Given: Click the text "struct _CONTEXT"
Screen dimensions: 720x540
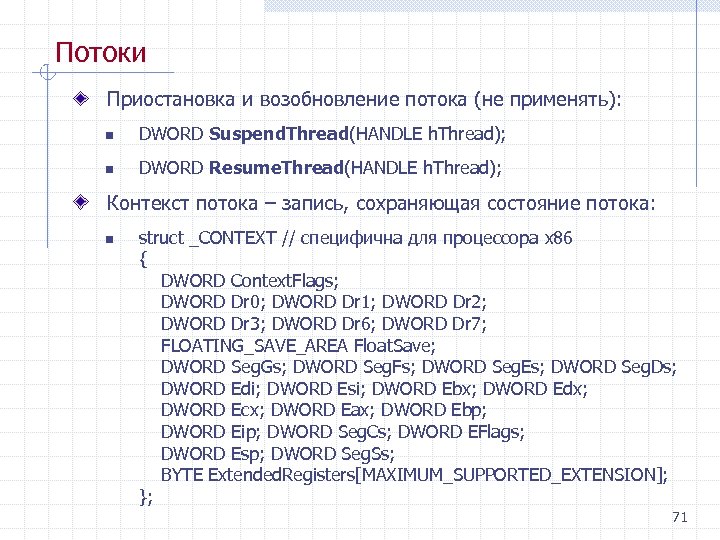Looking at the screenshot, I should coord(207,238).
